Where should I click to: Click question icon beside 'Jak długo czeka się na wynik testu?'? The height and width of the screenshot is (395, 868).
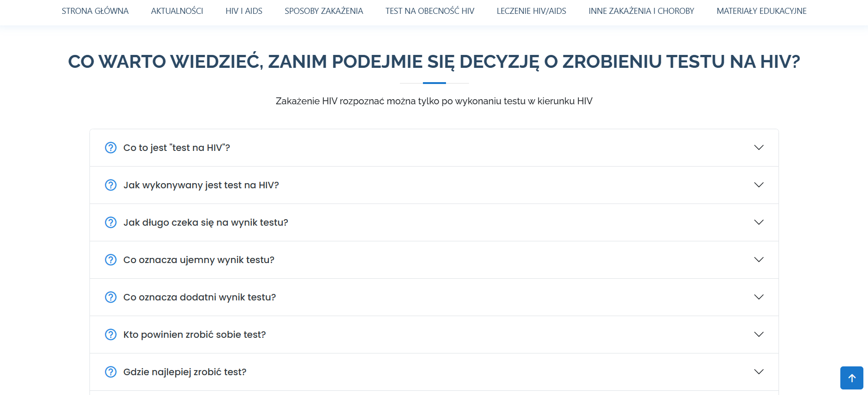tap(111, 222)
